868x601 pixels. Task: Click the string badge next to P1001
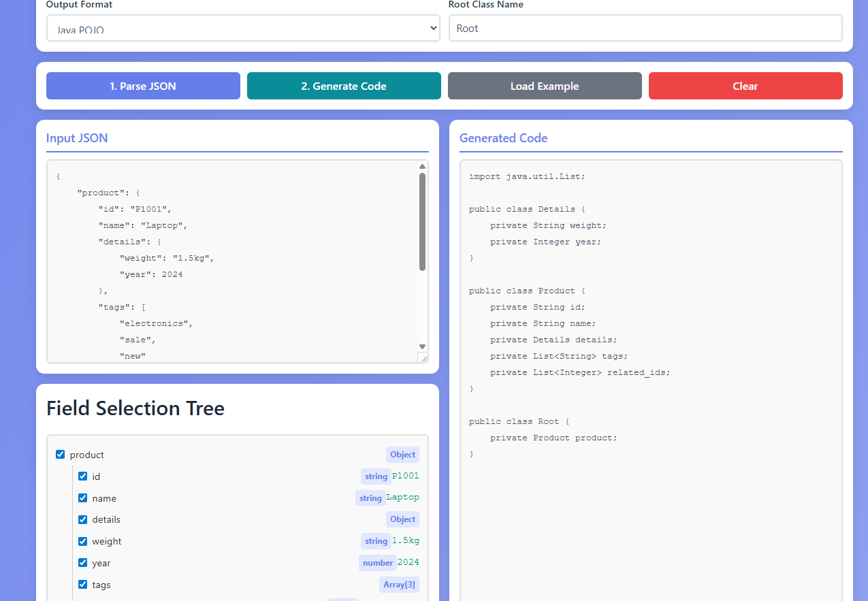(376, 476)
